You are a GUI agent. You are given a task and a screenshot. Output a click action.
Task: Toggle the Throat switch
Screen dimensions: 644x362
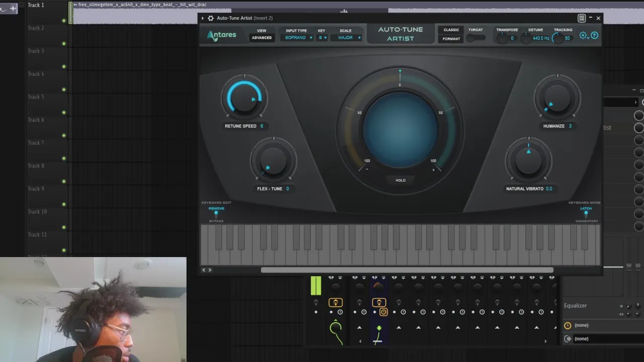(475, 38)
